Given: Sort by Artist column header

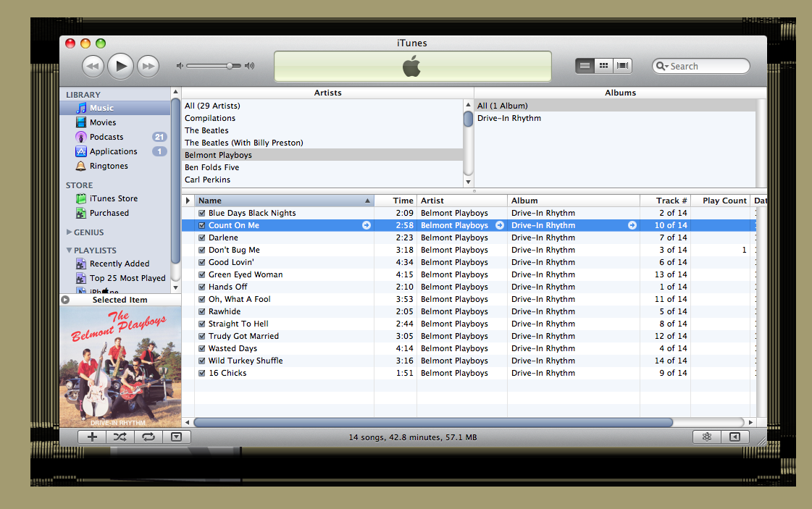Looking at the screenshot, I should coord(462,201).
